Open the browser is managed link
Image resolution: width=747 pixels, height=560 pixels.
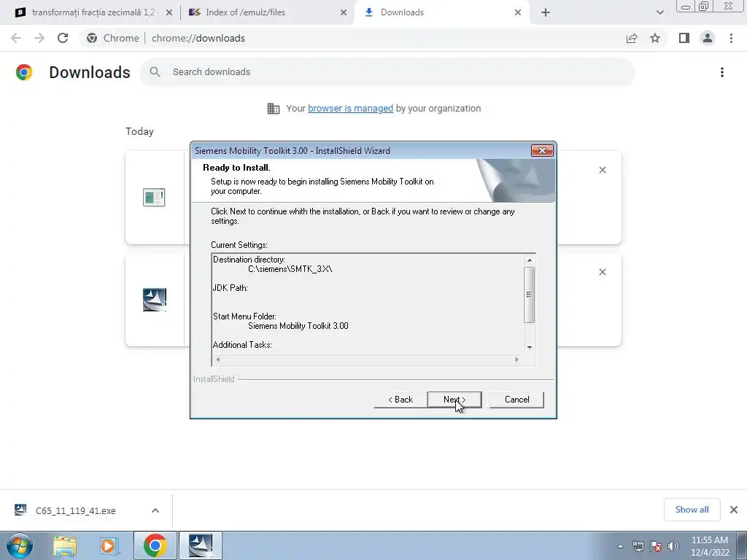pos(350,109)
